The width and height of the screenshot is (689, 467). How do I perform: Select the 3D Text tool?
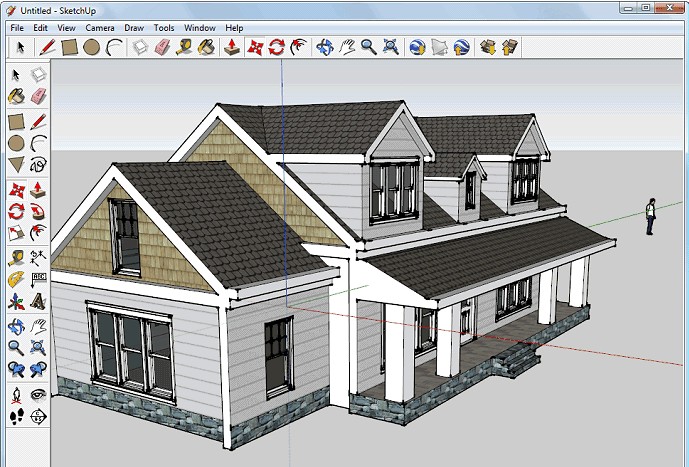38,301
